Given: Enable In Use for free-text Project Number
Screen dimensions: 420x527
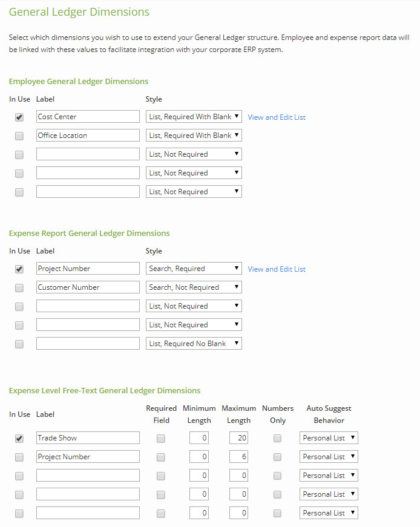Looking at the screenshot, I should point(19,457).
